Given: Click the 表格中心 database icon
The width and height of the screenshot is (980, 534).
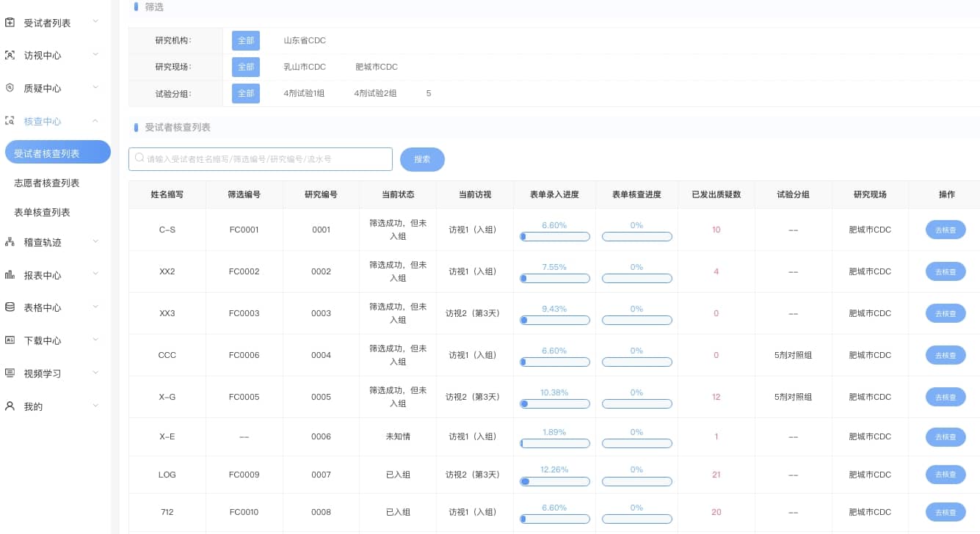Looking at the screenshot, I should point(10,307).
